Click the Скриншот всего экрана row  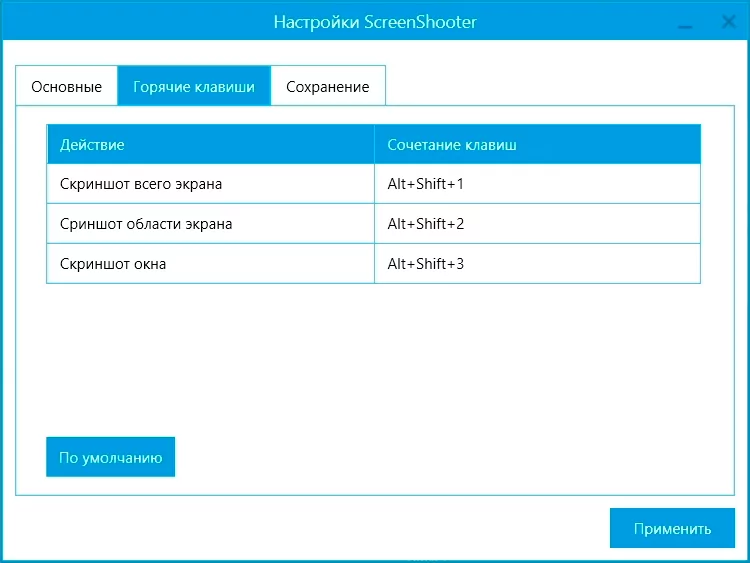373,184
